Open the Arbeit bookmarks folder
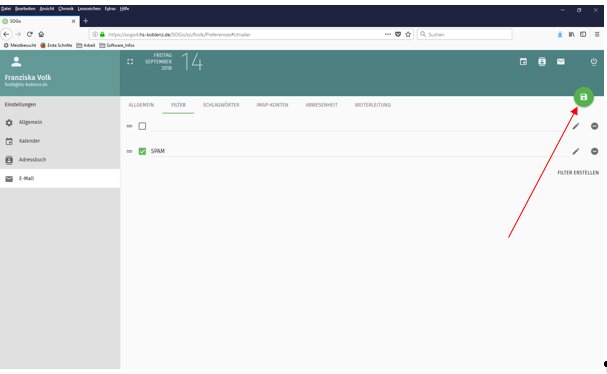The width and height of the screenshot is (607, 374). [x=86, y=45]
